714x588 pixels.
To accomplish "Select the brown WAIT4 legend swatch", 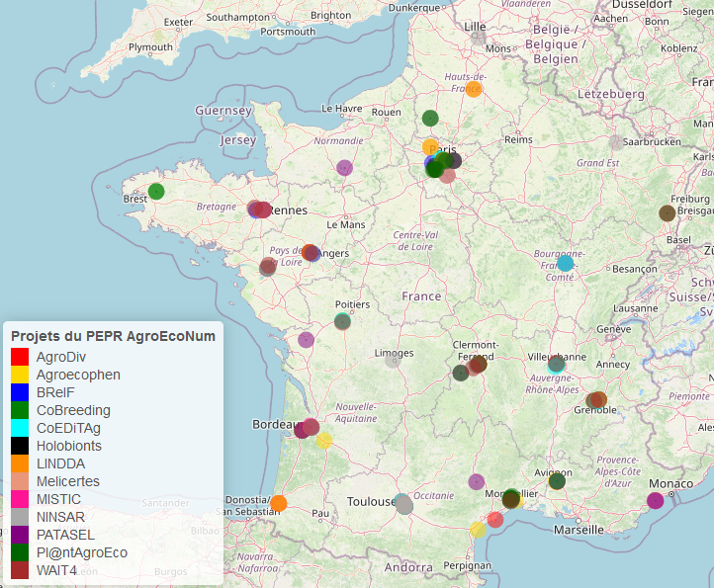I will (20, 570).
